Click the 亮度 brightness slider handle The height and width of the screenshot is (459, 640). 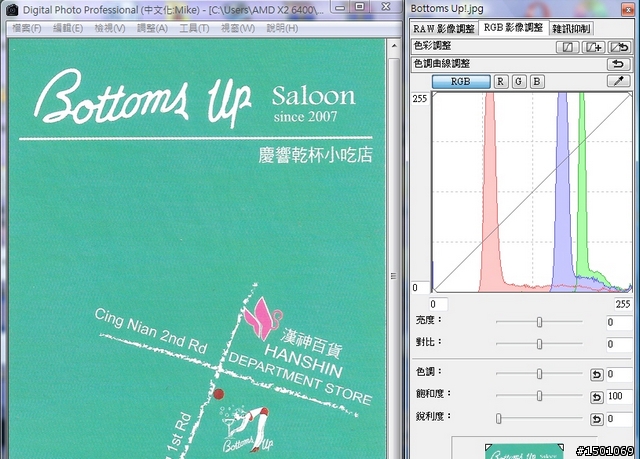click(539, 322)
